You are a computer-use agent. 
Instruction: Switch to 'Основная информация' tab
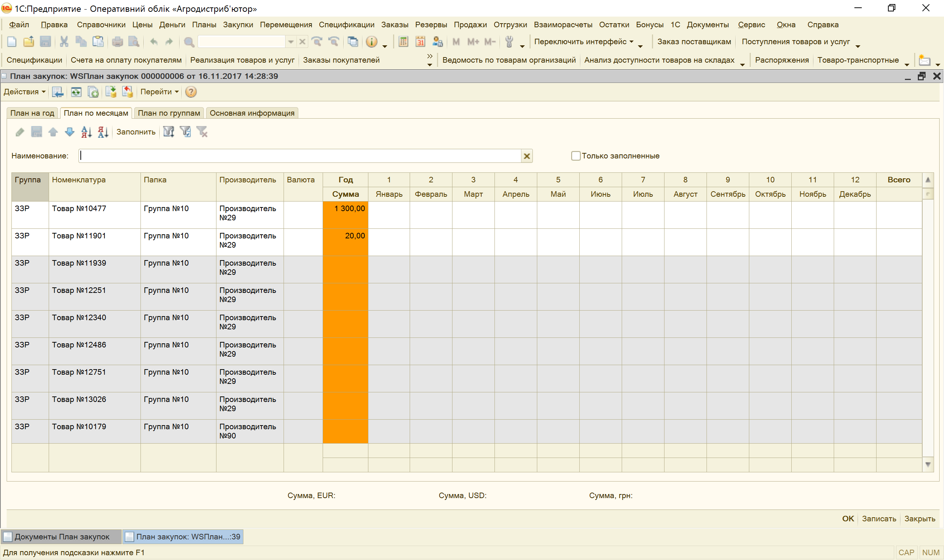coord(252,113)
